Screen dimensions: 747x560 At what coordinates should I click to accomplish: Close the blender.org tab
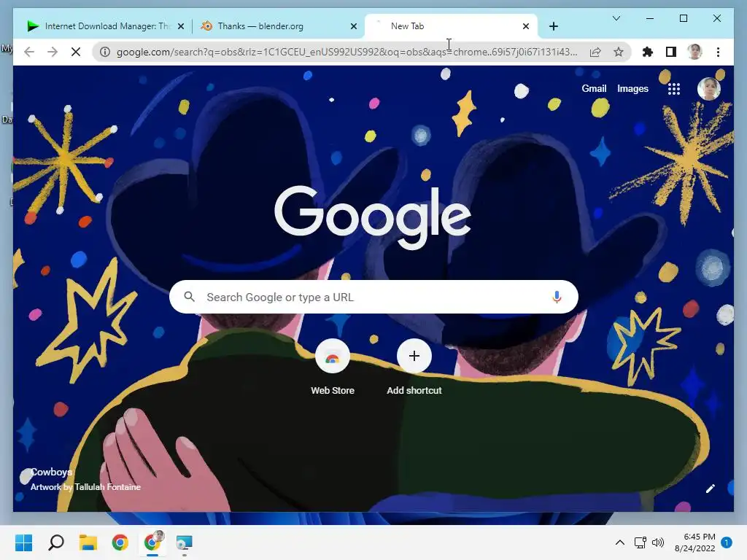point(354,26)
